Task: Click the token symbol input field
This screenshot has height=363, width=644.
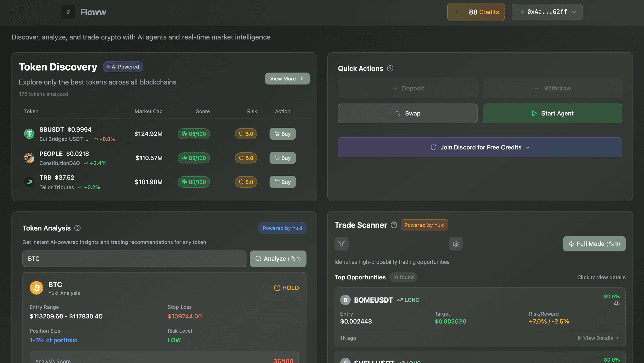Action: (134, 259)
